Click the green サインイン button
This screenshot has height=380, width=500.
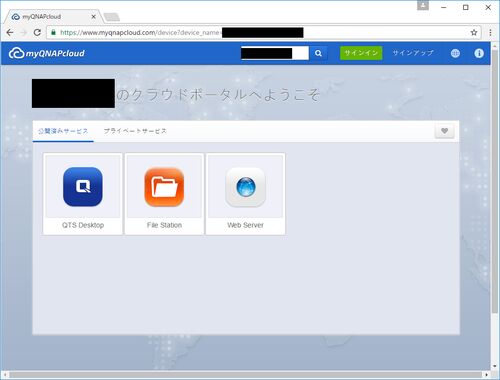[361, 53]
